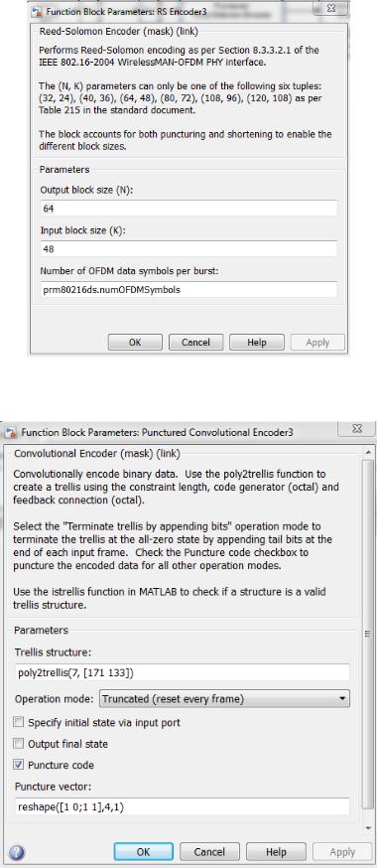This screenshot has width=377, height=868.
Task: Click the Input block size (K) field
Action: point(188,248)
